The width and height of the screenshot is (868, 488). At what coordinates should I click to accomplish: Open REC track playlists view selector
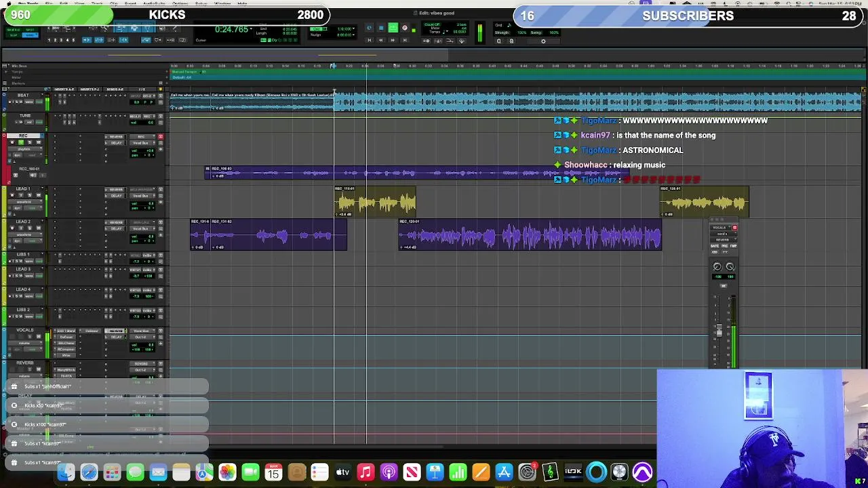25,149
